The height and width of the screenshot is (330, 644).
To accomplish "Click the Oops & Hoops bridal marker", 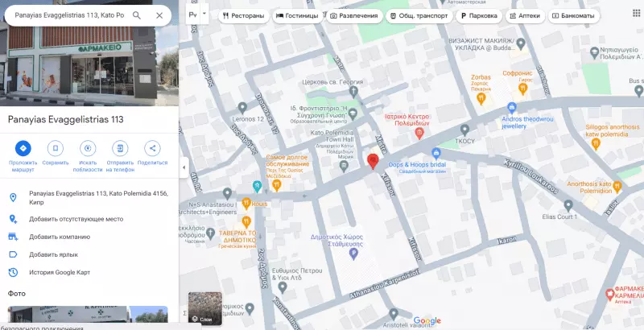I will [x=436, y=154].
